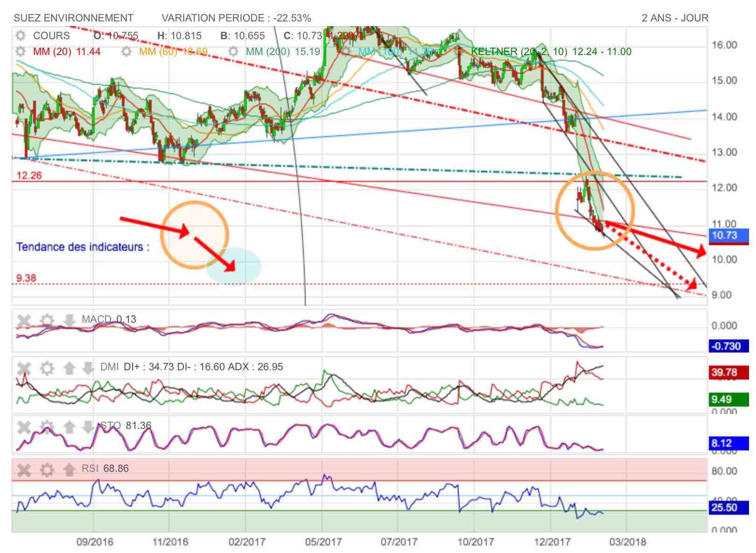Click the COURS label
The image size is (756, 553).
pos(51,36)
